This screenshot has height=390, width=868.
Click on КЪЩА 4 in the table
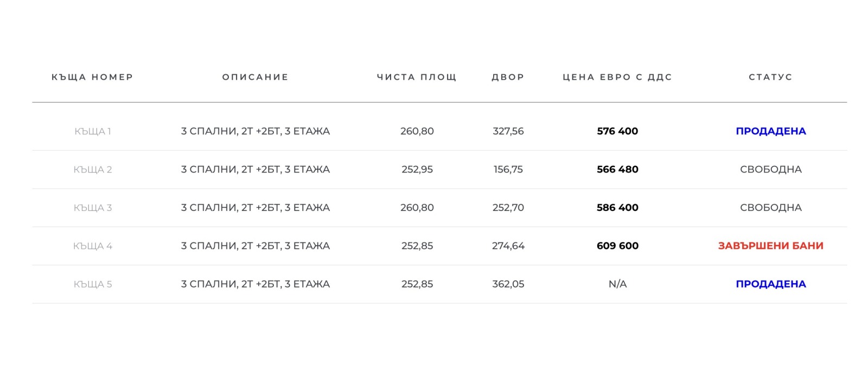[93, 246]
